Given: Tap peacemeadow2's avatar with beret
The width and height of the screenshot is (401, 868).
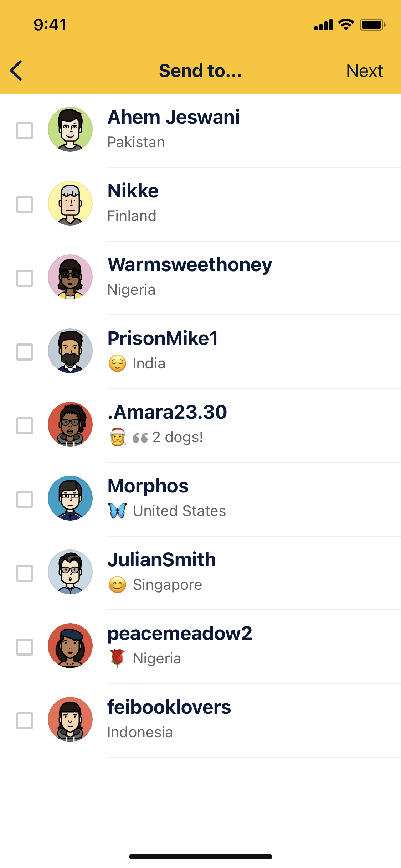Looking at the screenshot, I should pos(70,646).
